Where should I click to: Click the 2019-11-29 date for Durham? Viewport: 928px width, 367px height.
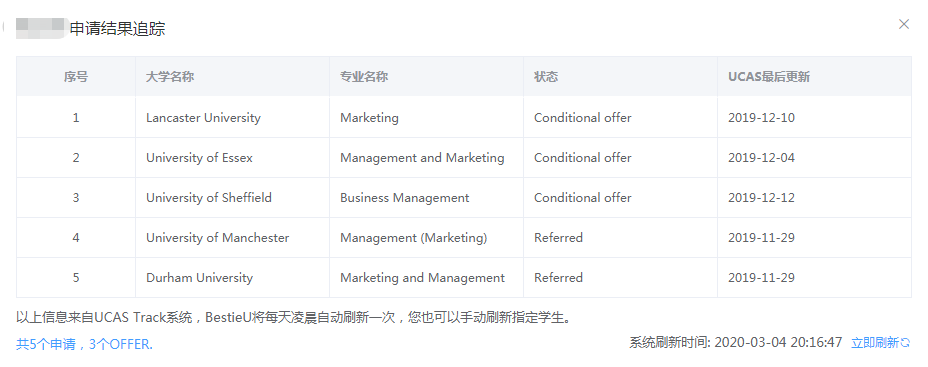coord(814,278)
